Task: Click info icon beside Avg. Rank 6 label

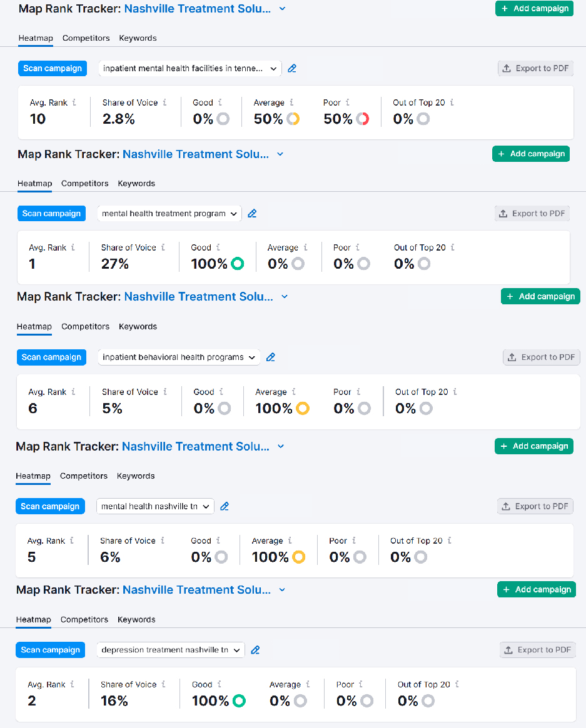Action: (73, 392)
